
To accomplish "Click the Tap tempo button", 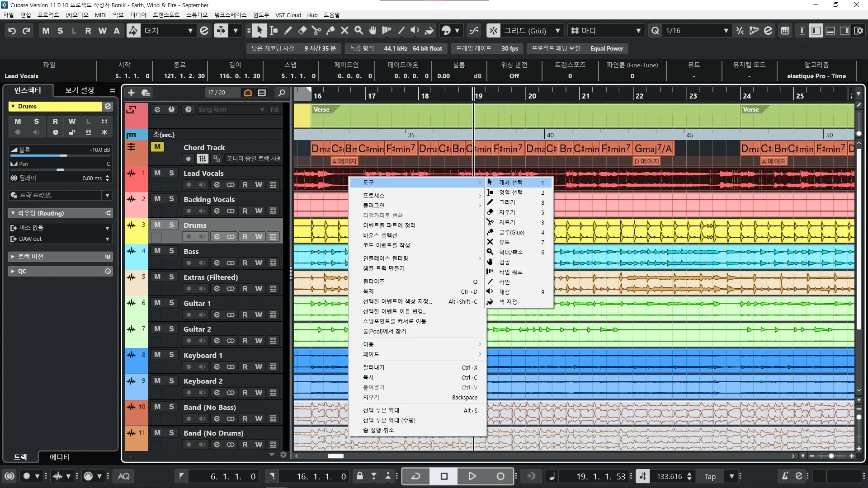I will (x=710, y=476).
